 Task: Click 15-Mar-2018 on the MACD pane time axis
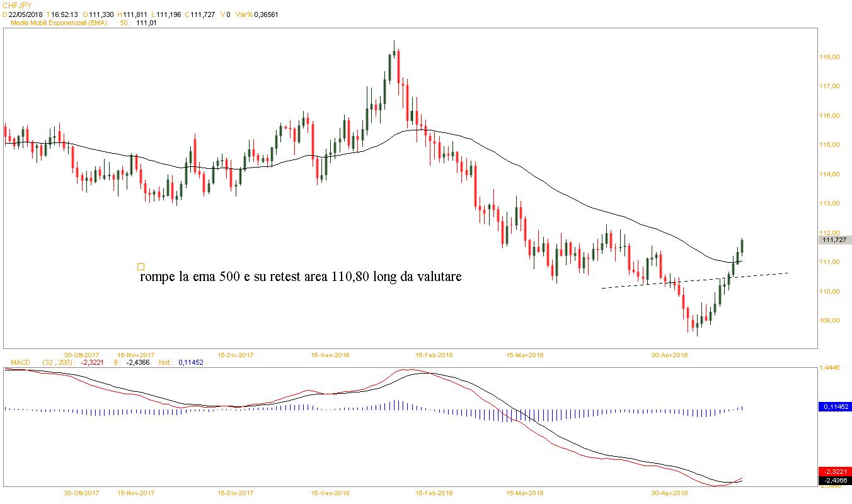(526, 493)
